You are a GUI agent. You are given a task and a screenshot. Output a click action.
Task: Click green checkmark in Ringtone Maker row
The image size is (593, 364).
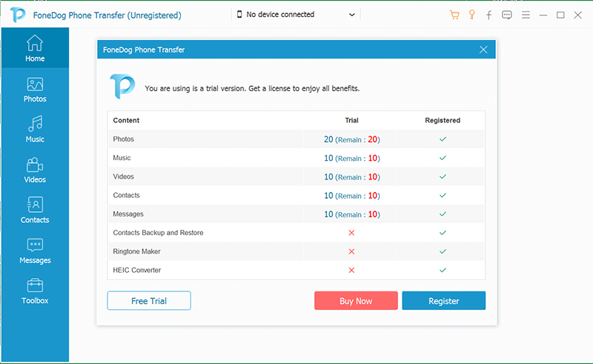[x=443, y=251]
